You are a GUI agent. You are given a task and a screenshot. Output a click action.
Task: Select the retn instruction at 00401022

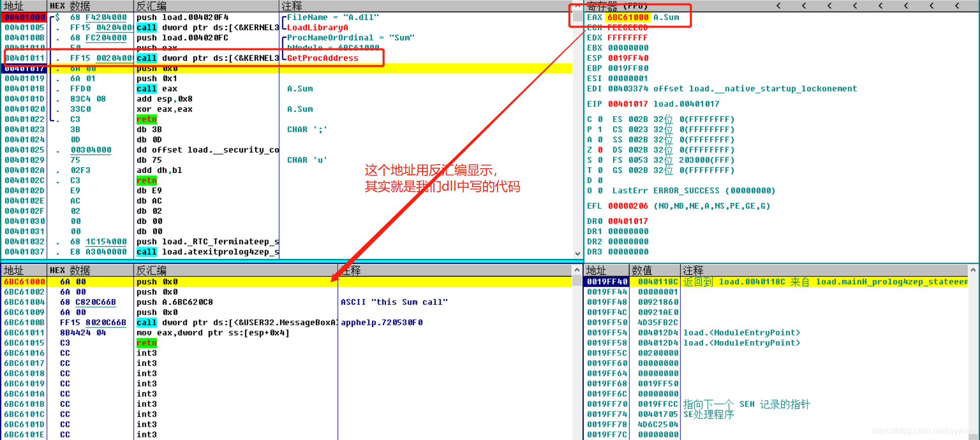click(146, 119)
